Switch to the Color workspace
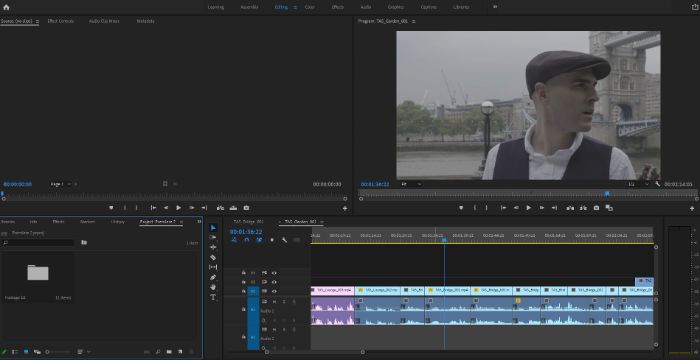 [309, 7]
